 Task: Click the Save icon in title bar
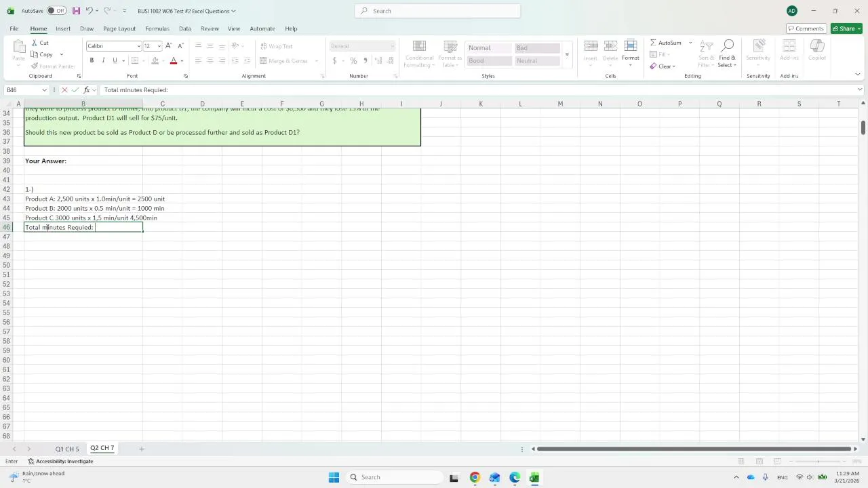[76, 11]
